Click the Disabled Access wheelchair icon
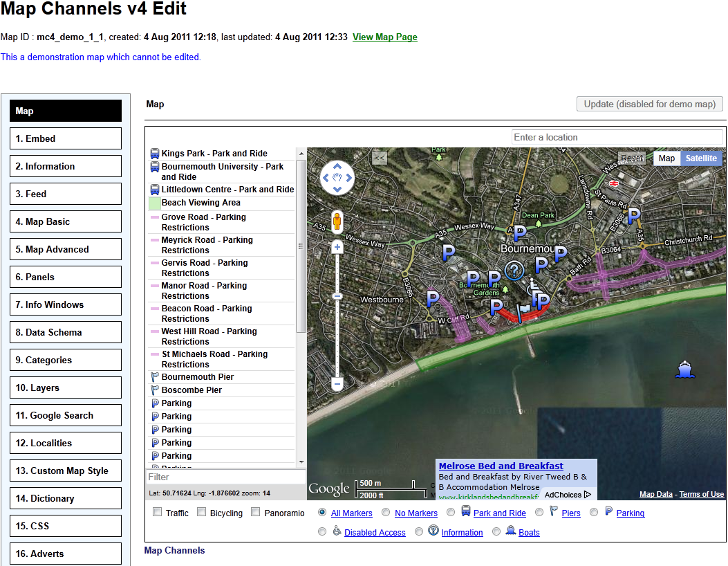The width and height of the screenshot is (728, 566). click(x=336, y=531)
